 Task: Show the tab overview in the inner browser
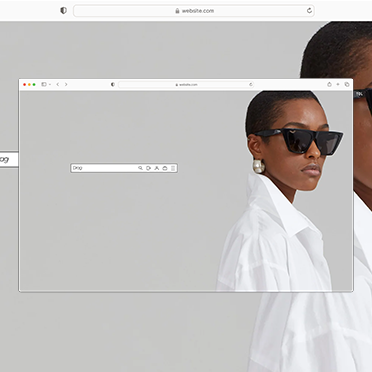(x=347, y=84)
